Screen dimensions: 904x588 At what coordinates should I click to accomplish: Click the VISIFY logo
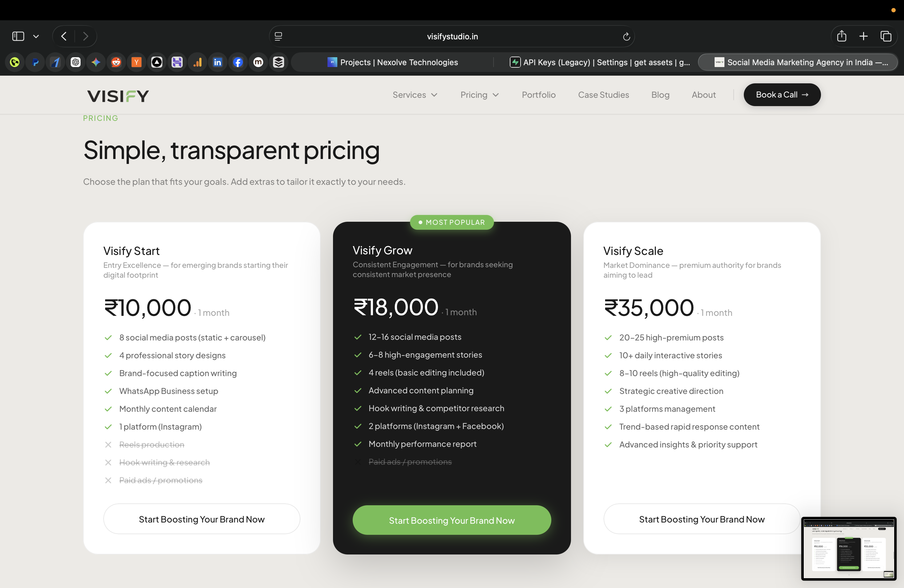click(118, 96)
